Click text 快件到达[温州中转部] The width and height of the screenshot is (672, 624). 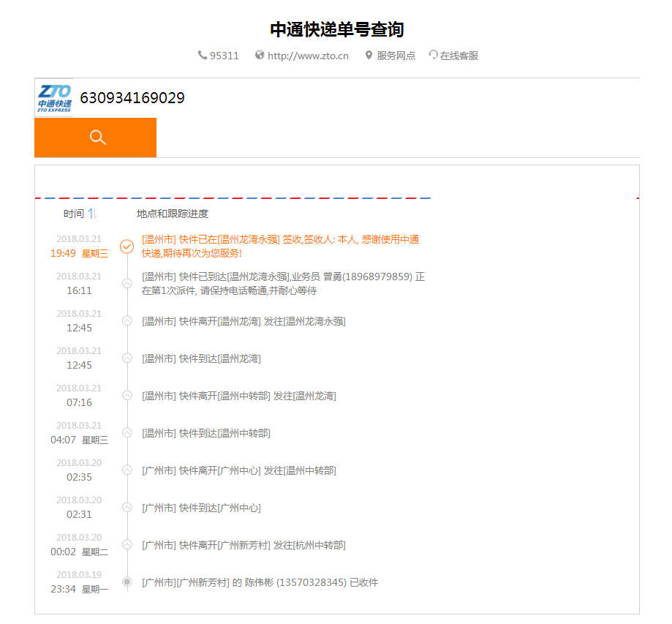click(x=224, y=433)
